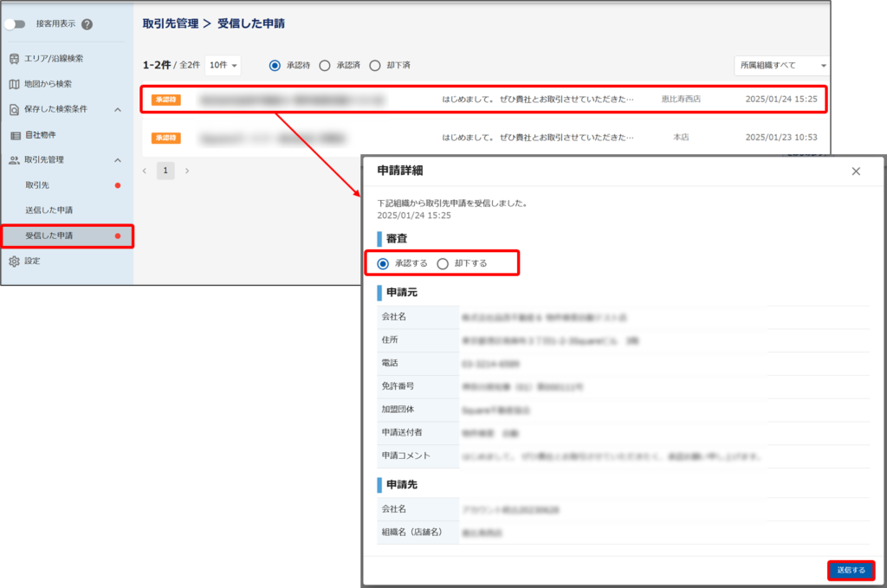887x588 pixels.
Task: Collapse the 取引先管理 section chevron
Action: (118, 160)
